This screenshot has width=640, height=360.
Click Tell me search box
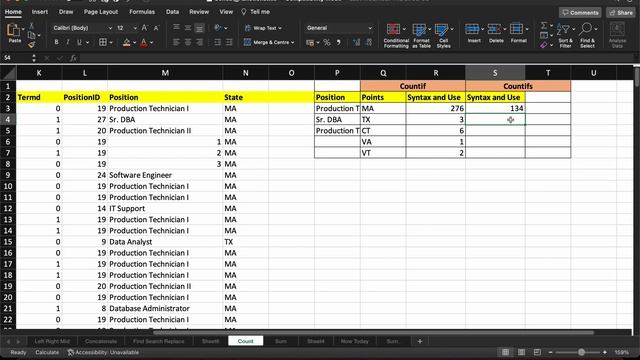coord(256,12)
